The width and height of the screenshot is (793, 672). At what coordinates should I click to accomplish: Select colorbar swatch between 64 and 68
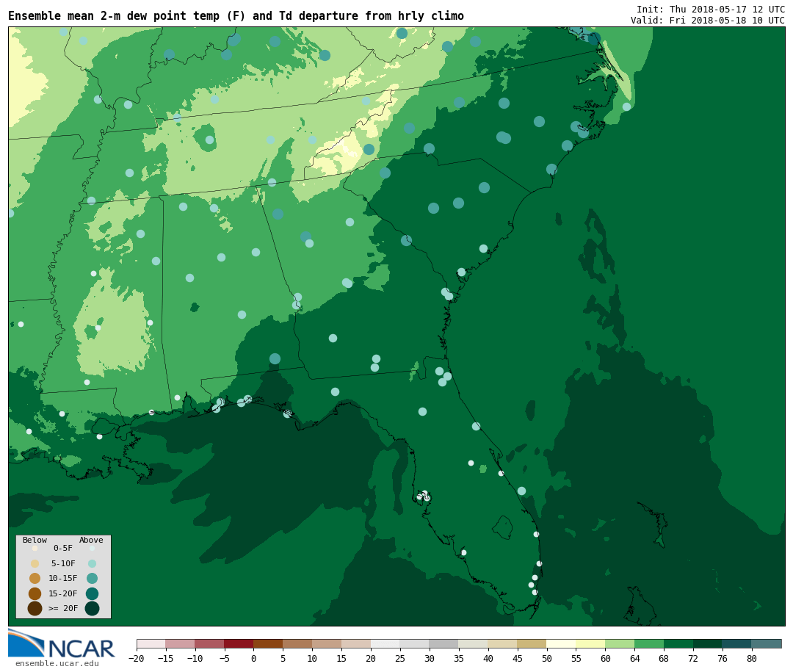pos(649,643)
